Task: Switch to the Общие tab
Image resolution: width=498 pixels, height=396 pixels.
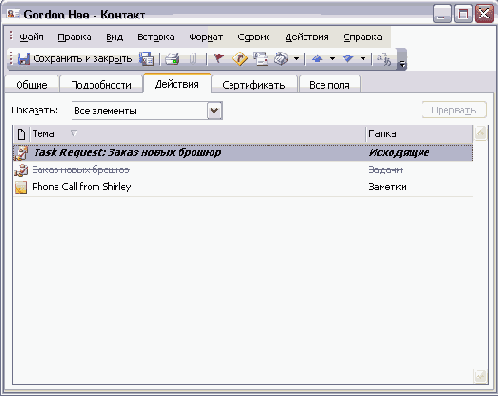Action: point(32,85)
